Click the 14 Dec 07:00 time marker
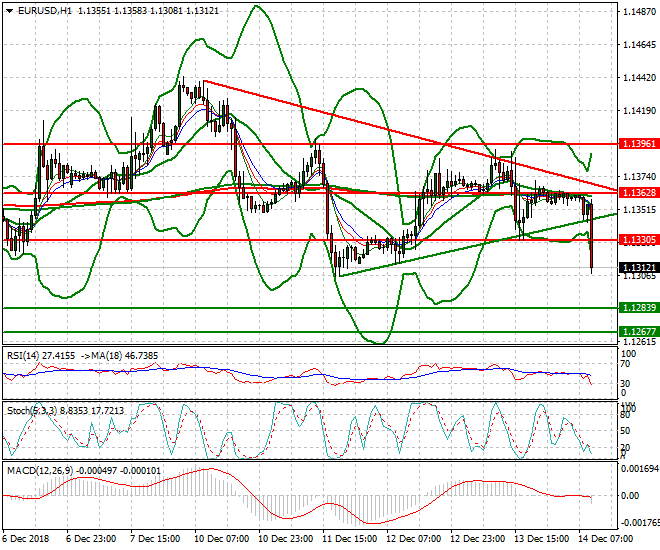Image resolution: width=660 pixels, height=550 pixels. click(x=611, y=540)
